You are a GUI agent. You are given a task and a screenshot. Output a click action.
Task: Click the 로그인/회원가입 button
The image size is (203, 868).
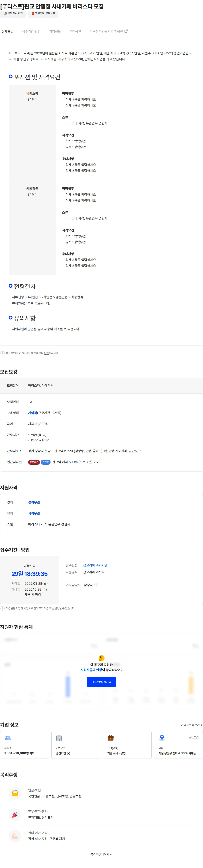(101, 682)
